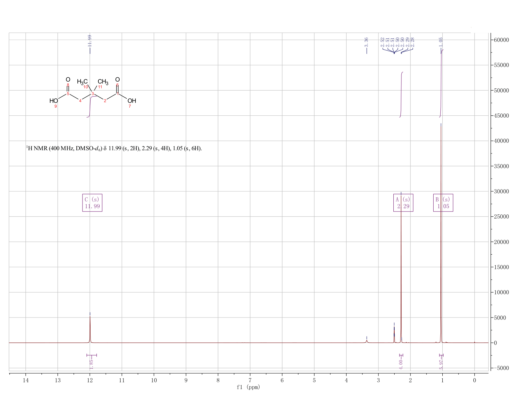This screenshot has height=411, width=532.
Task: Click the DMSO solvent peak near 2.50 ppm
Action: click(394, 335)
